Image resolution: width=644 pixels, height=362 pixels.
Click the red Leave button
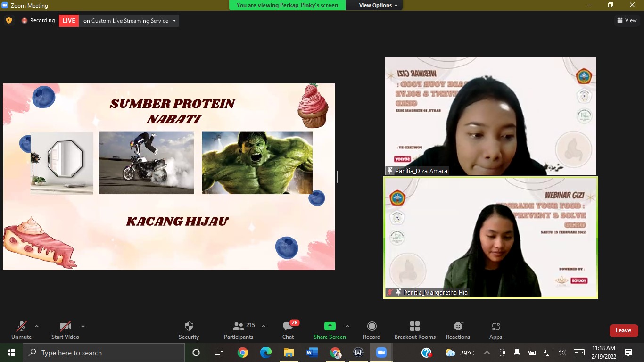(x=623, y=330)
